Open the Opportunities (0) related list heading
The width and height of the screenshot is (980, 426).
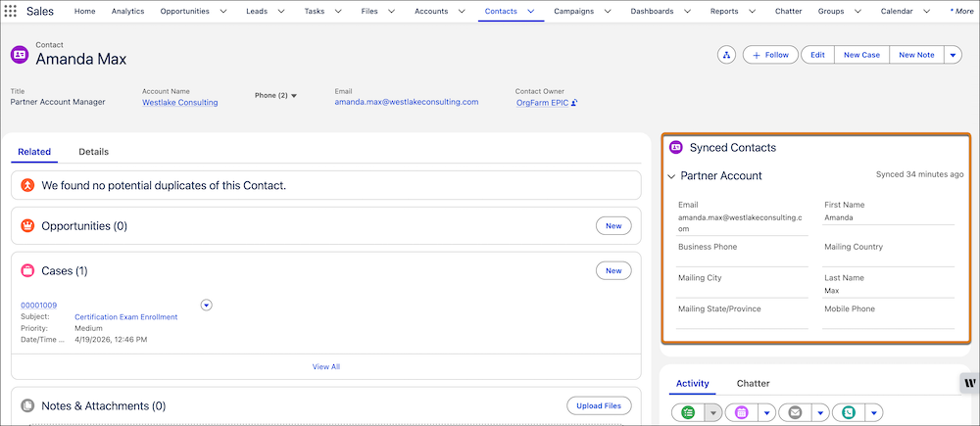click(84, 226)
